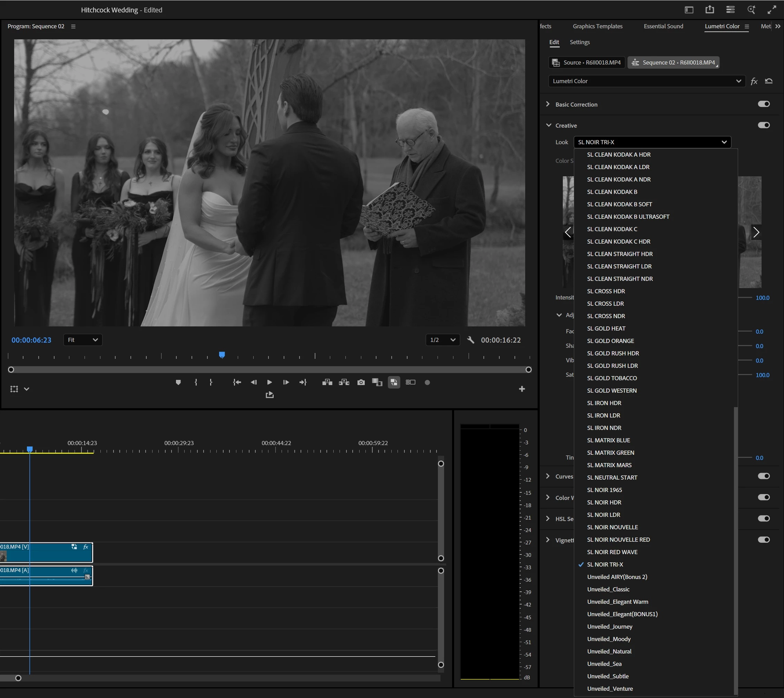The height and width of the screenshot is (698, 784).
Task: Disable the Creative section toggle
Action: [x=763, y=125]
